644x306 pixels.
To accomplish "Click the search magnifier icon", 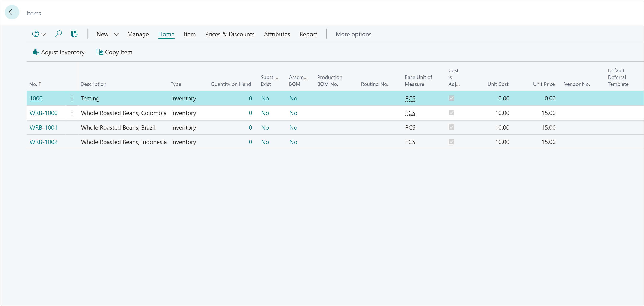I will [58, 34].
